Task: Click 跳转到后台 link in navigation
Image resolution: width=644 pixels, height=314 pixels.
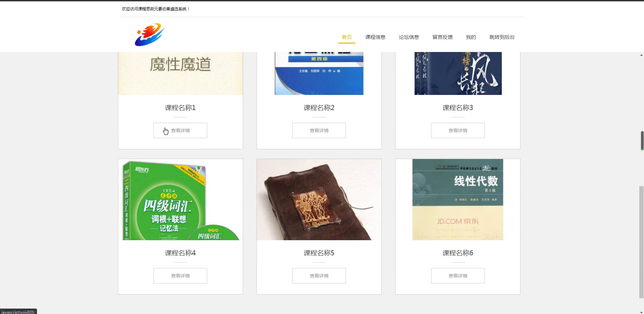Action: pyautogui.click(x=502, y=37)
